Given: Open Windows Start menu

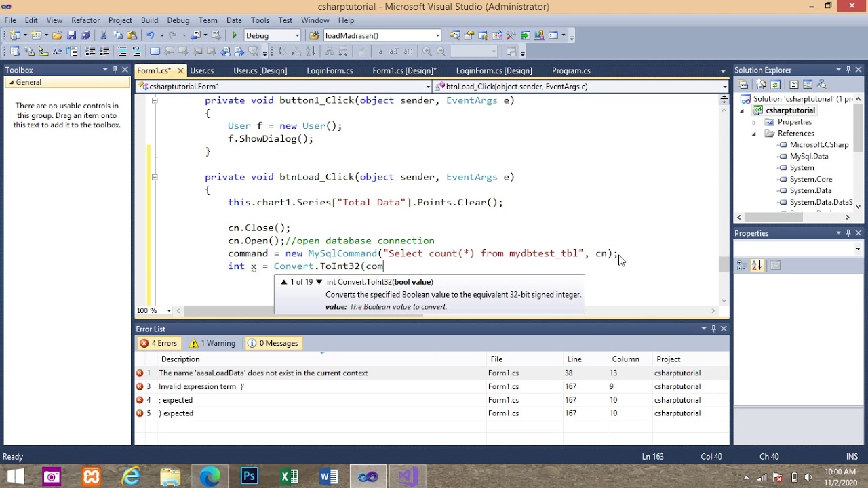Looking at the screenshot, I should tap(16, 476).
